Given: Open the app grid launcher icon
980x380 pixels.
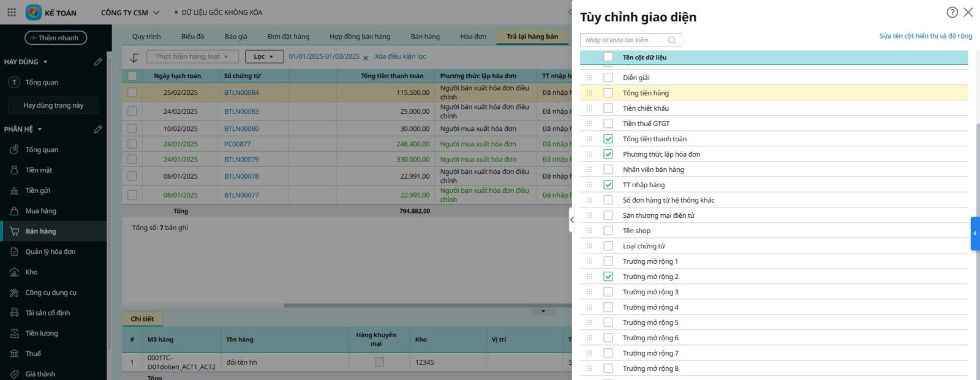Looking at the screenshot, I should click(x=12, y=12).
